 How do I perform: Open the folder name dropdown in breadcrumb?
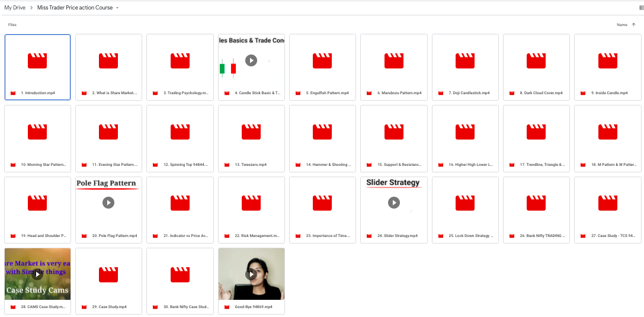click(117, 8)
